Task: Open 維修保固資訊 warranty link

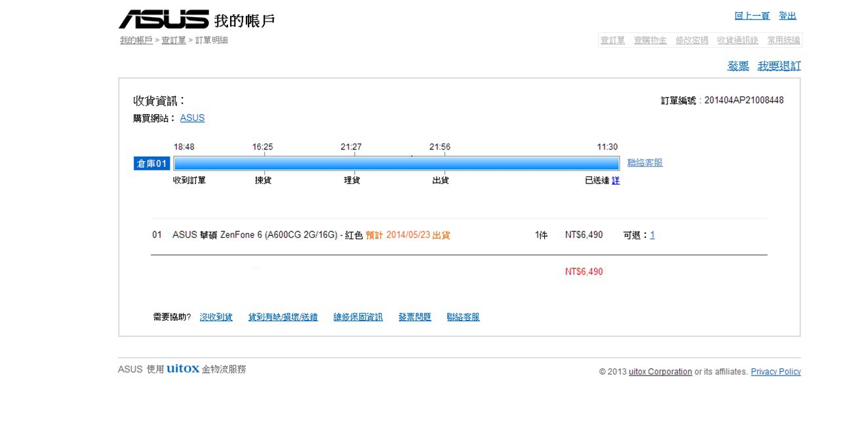Action: [358, 317]
